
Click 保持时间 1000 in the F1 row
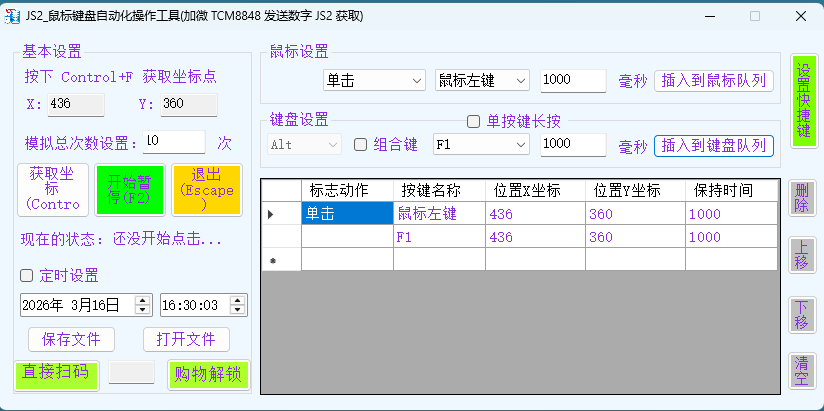click(x=732, y=237)
